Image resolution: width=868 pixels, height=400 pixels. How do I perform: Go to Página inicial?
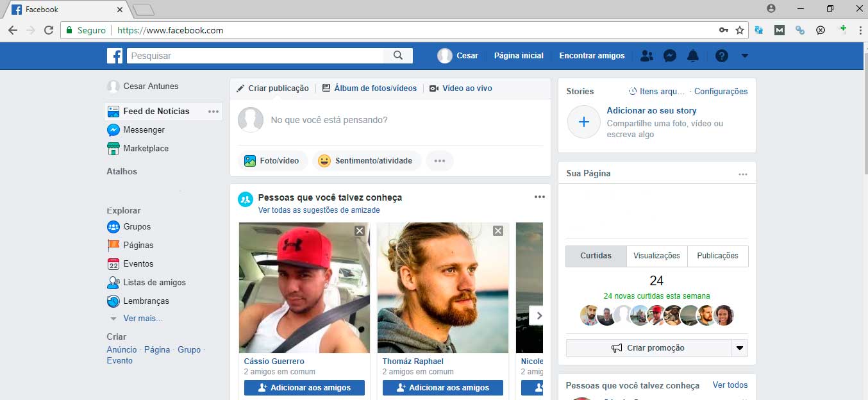(519, 56)
